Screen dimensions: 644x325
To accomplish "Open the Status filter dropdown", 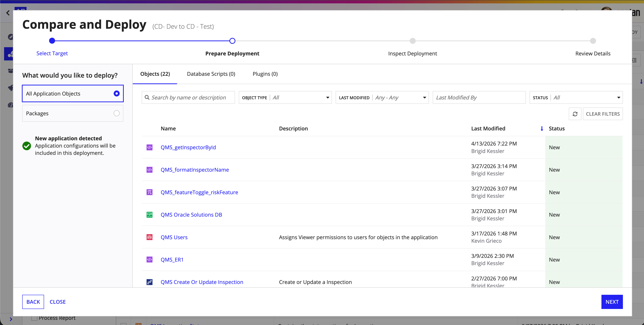I will tap(576, 97).
